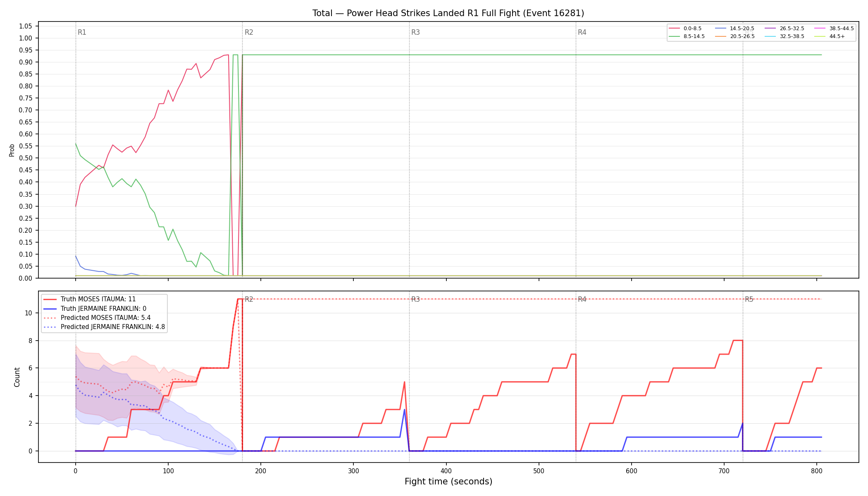
Task: Click the R3 round marker in the probability chart
Action: tap(415, 32)
